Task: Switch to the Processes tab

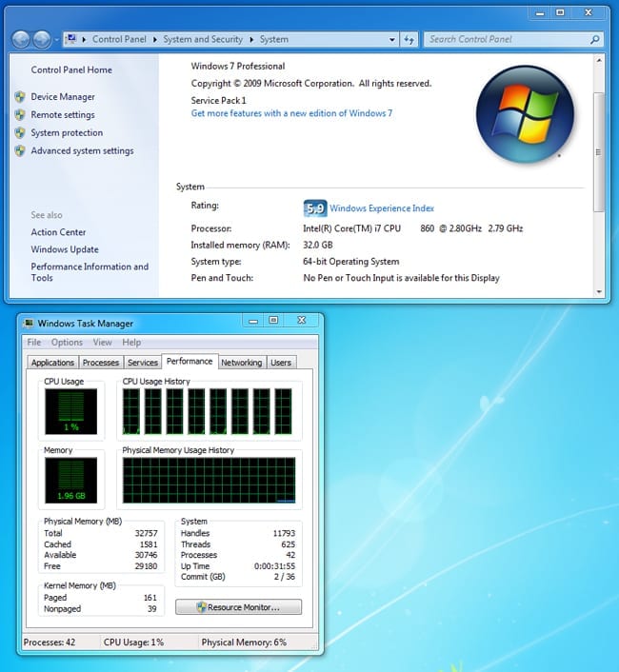Action: (x=100, y=363)
